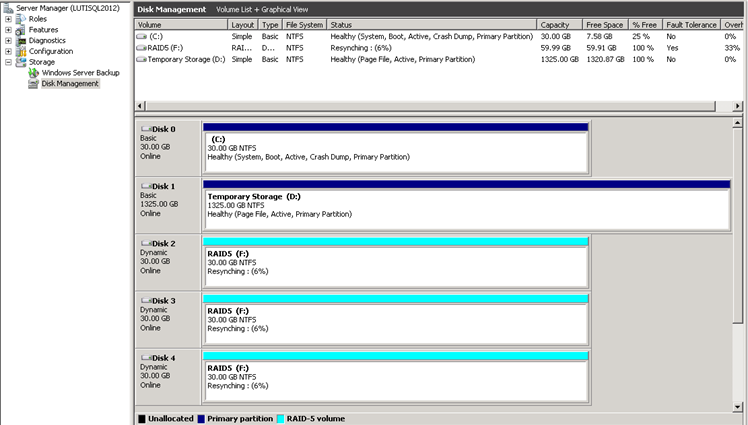Click the Configuration node icon

(x=21, y=52)
